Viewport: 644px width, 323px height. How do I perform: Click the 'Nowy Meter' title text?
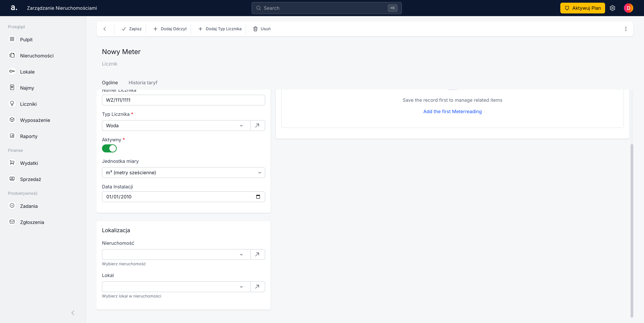coord(121,52)
